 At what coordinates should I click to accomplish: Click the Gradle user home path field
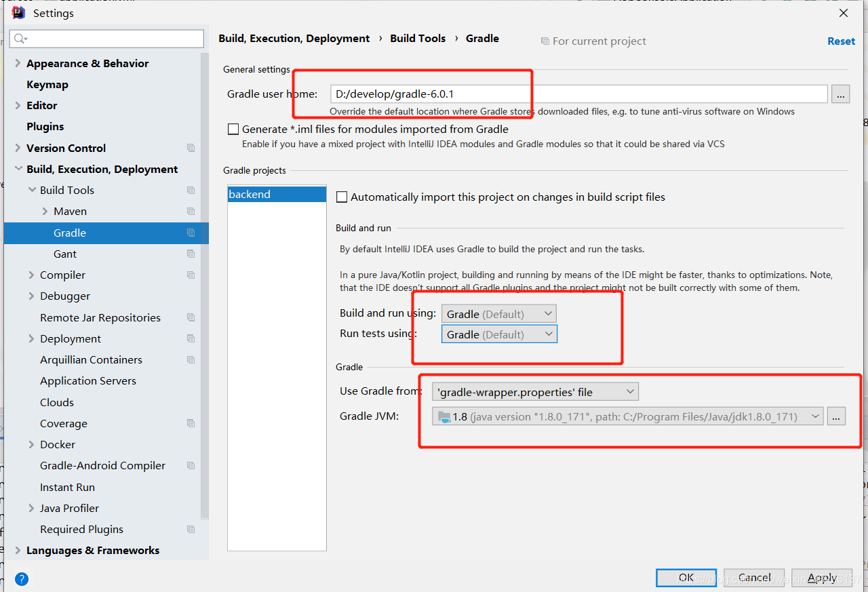click(579, 94)
